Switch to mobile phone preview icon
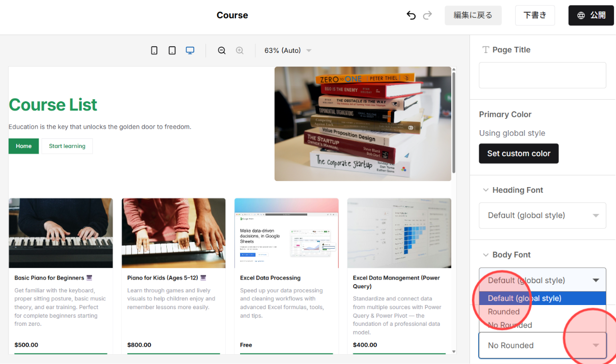This screenshot has width=616, height=364. pyautogui.click(x=154, y=50)
